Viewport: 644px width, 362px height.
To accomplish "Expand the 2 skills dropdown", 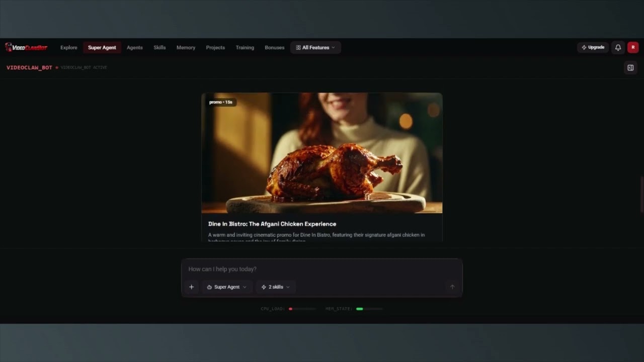I will pyautogui.click(x=276, y=287).
